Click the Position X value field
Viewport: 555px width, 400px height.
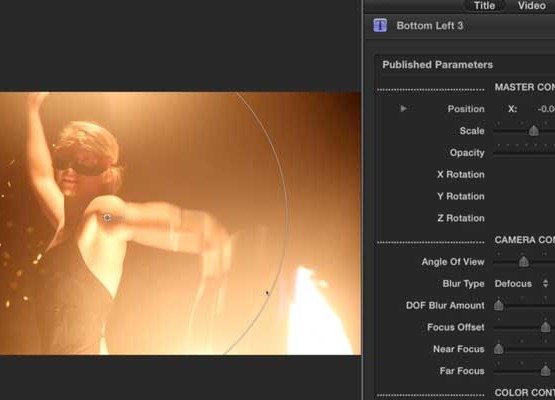545,109
